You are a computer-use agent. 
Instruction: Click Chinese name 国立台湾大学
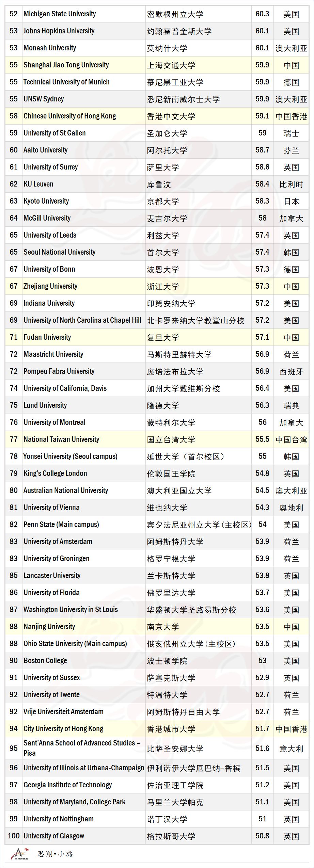point(171,440)
